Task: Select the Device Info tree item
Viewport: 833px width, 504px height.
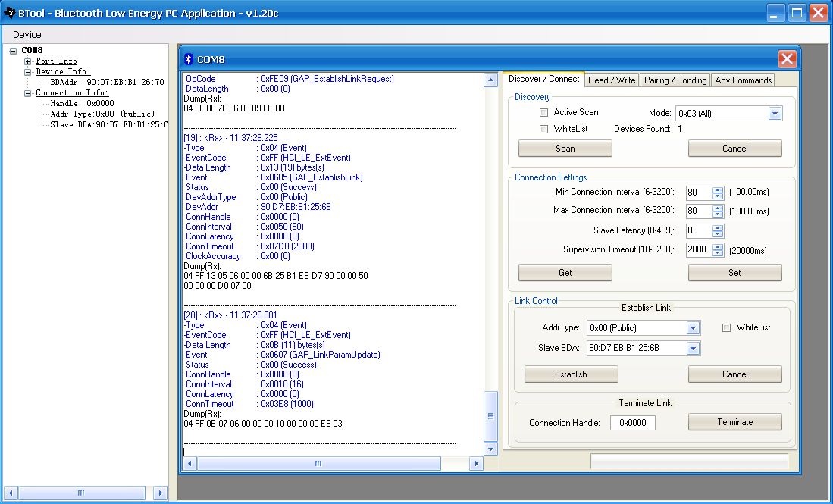Action: pos(63,72)
